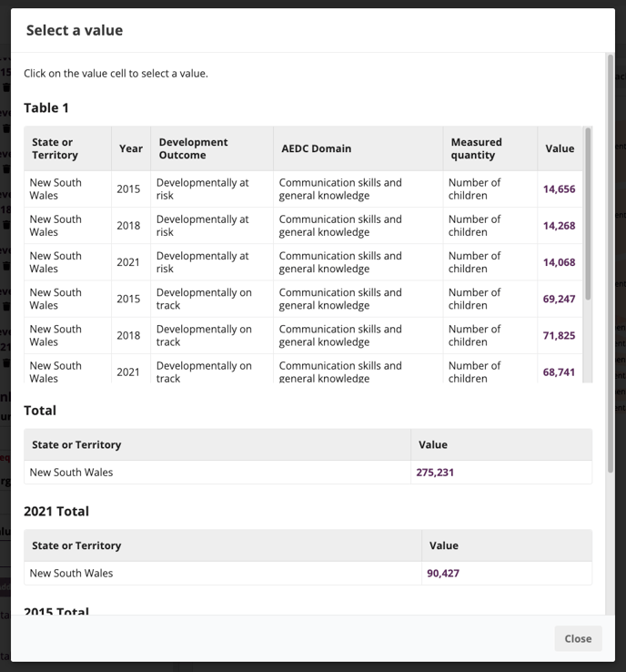Image resolution: width=626 pixels, height=672 pixels.
Task: Select value 14,656 for 2015 at risk
Action: click(x=559, y=189)
